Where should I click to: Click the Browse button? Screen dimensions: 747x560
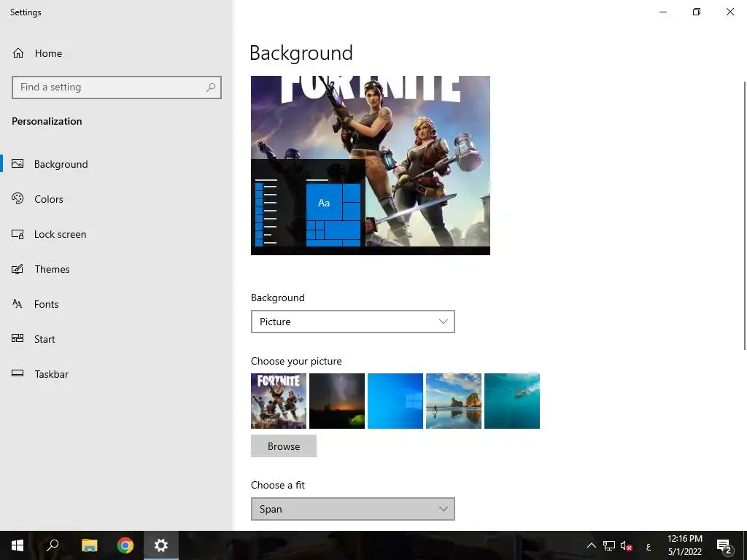point(284,446)
